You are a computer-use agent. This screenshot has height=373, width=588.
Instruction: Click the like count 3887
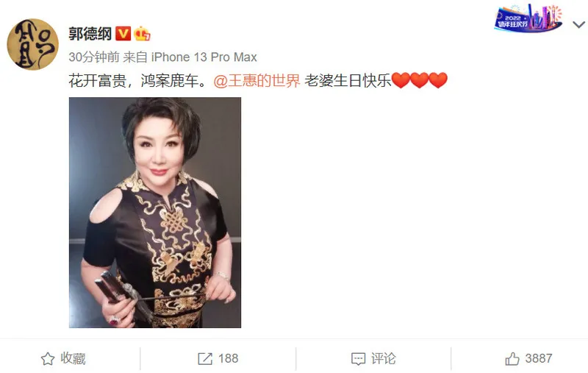pos(539,359)
